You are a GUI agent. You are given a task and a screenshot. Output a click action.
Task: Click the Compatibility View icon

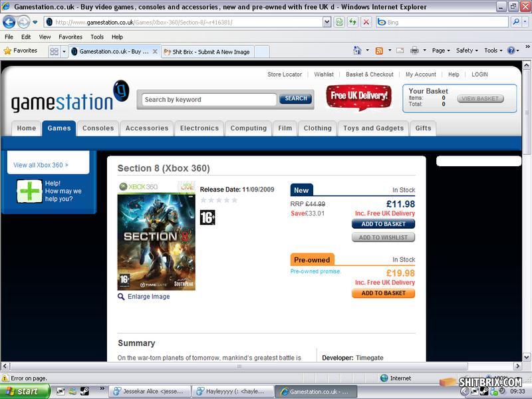339,23
